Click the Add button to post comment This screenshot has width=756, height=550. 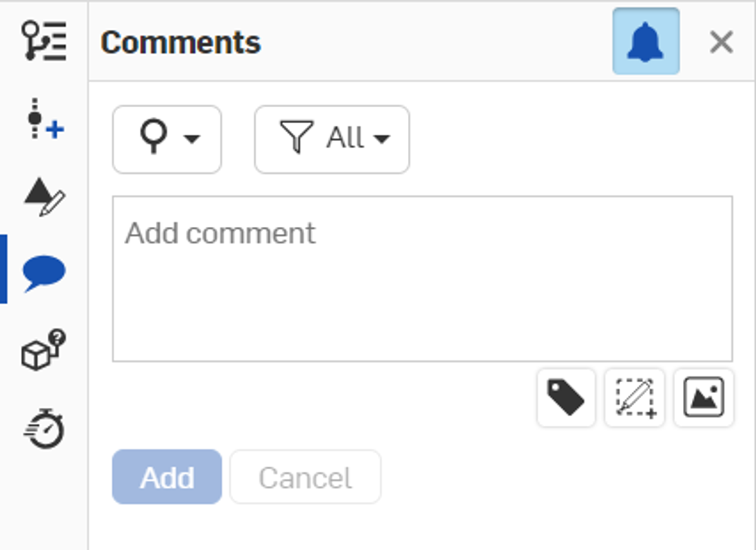(166, 476)
